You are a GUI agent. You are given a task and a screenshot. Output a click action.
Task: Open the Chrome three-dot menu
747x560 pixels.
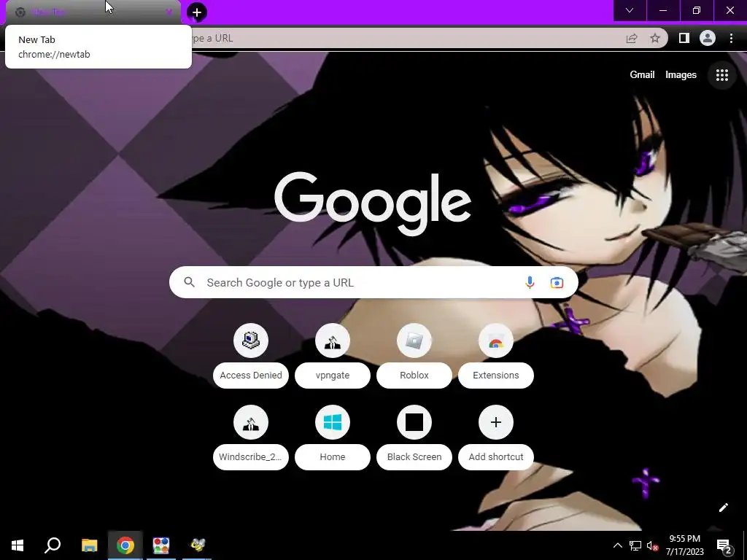pyautogui.click(x=731, y=38)
